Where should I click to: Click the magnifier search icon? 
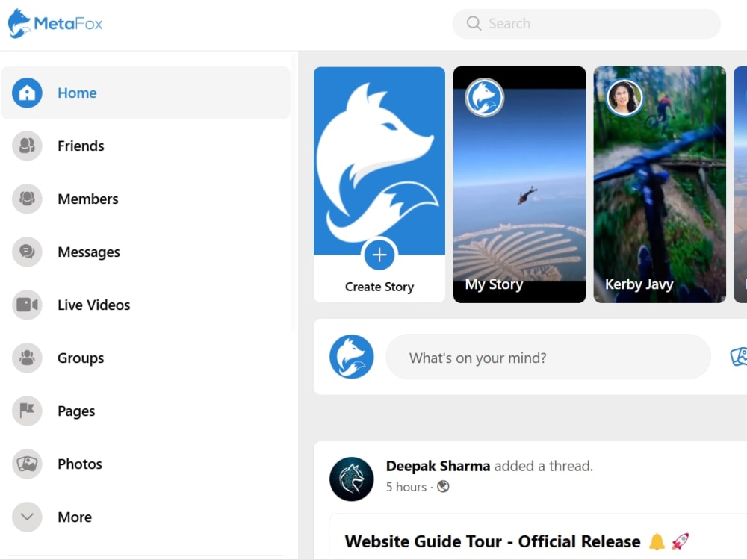[x=474, y=23]
